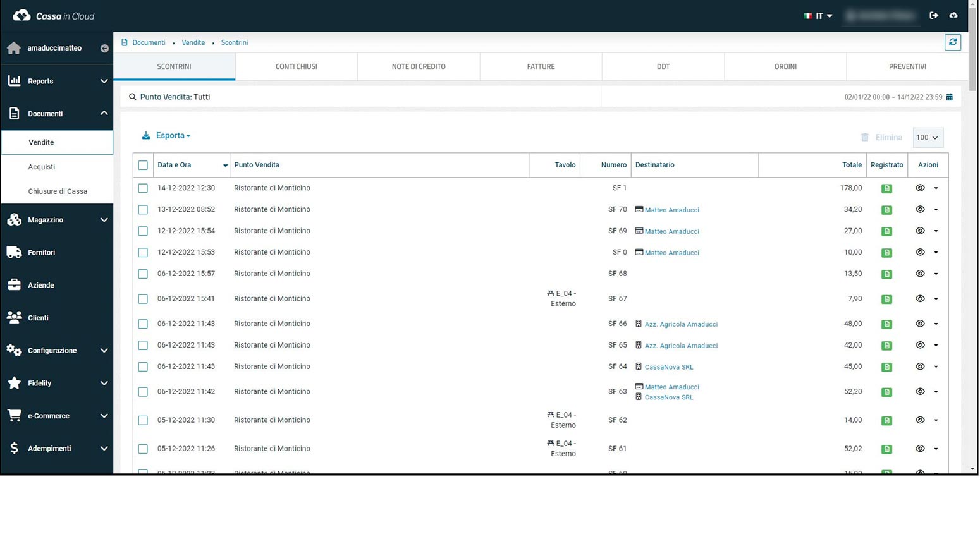980x551 pixels.
Task: Click the cloud sync icon in top bar
Action: 953,15
